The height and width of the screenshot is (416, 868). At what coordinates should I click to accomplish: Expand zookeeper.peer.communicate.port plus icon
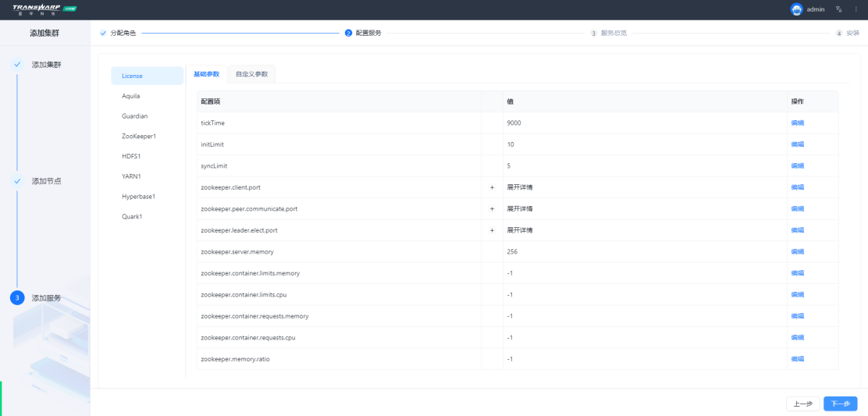pyautogui.click(x=492, y=209)
